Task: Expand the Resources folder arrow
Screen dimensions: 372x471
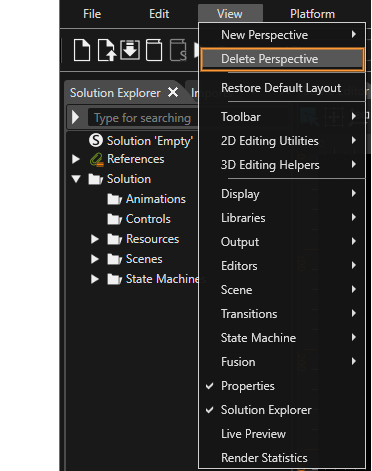Action: coord(95,239)
